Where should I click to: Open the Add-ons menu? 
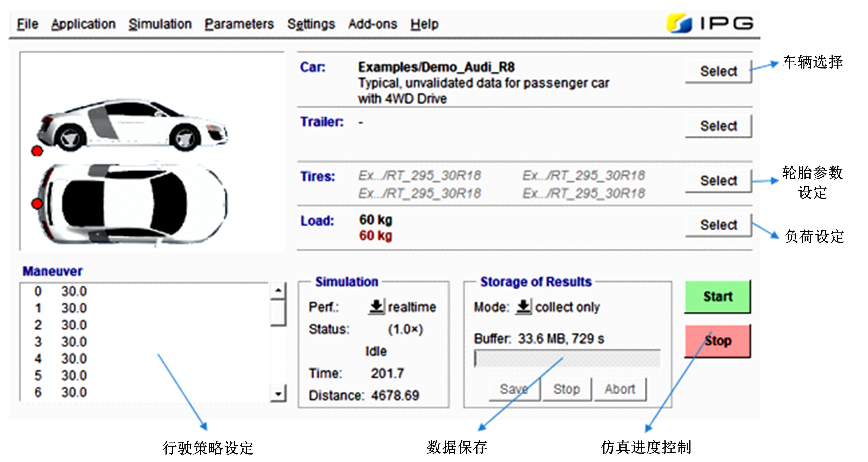coord(372,24)
